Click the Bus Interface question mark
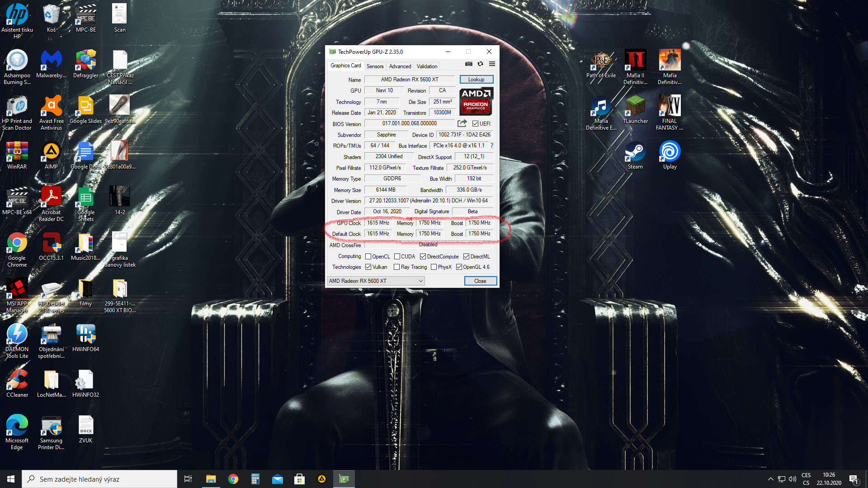Viewport: 868px width, 488px height. (492, 145)
